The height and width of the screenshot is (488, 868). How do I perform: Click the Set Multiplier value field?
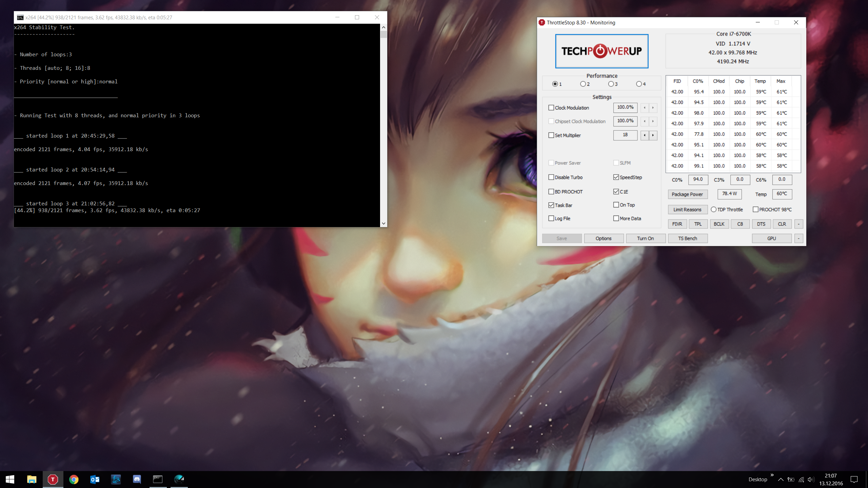625,135
